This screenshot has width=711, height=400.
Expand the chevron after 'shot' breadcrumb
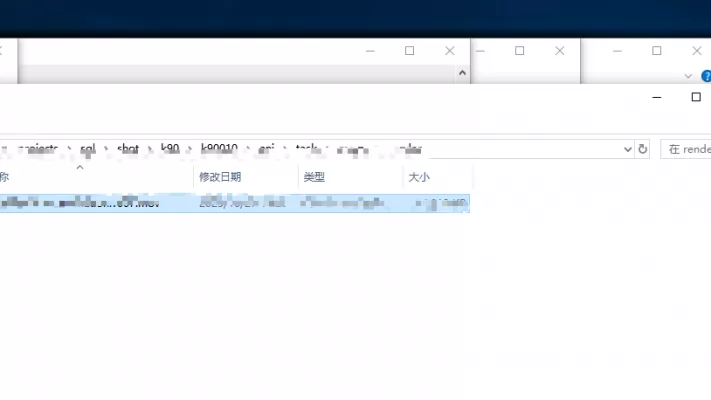click(150, 149)
